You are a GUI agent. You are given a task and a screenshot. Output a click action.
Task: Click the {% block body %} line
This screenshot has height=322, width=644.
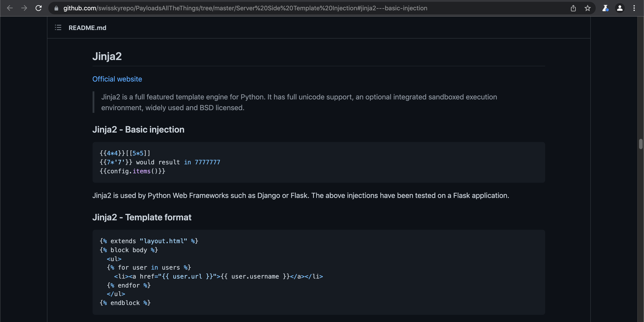click(x=129, y=250)
